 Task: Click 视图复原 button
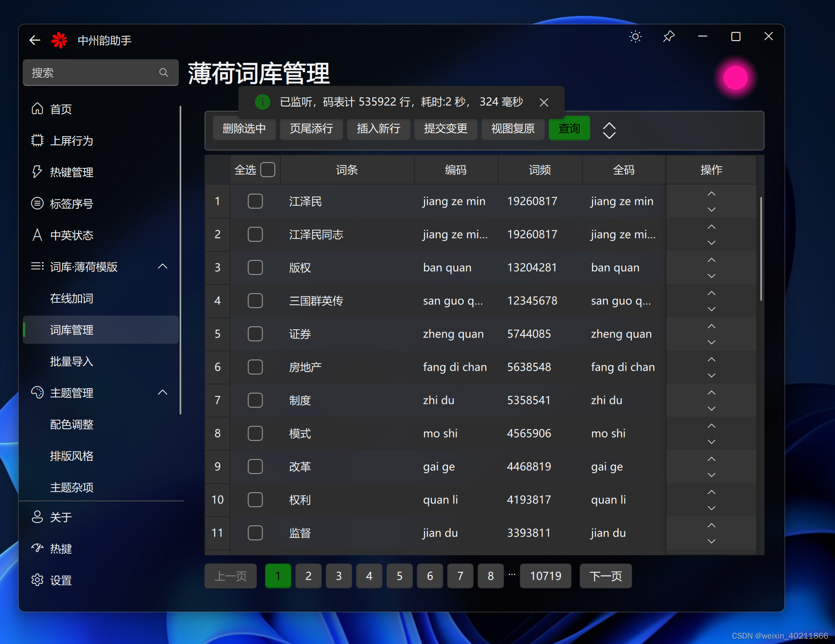click(x=513, y=129)
